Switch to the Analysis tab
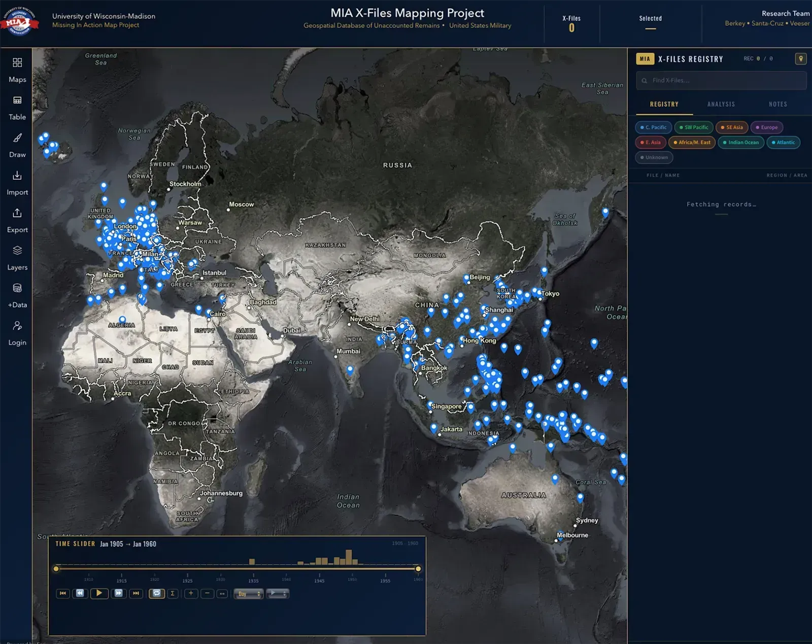 (721, 104)
